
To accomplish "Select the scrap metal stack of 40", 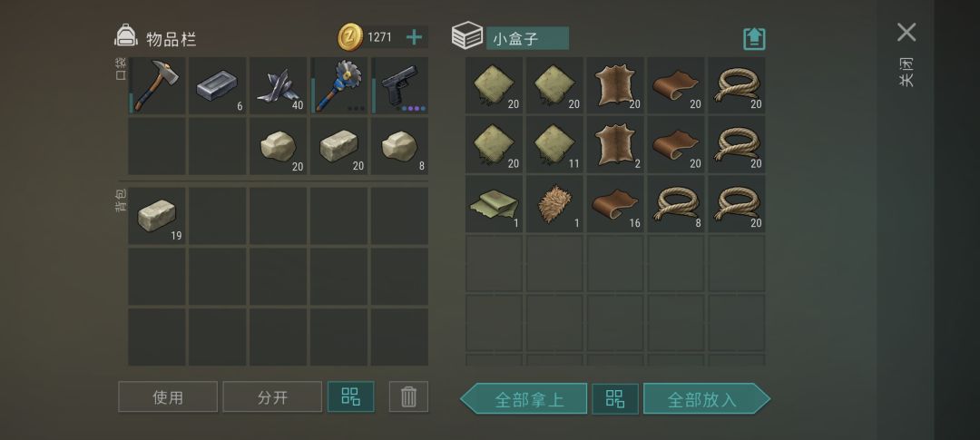I will [279, 85].
